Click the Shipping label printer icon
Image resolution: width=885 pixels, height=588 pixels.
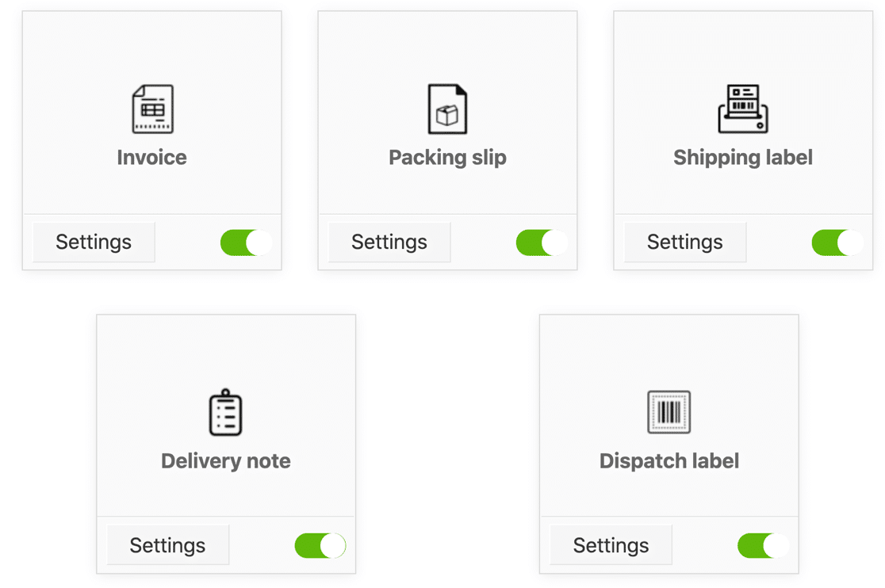click(743, 109)
